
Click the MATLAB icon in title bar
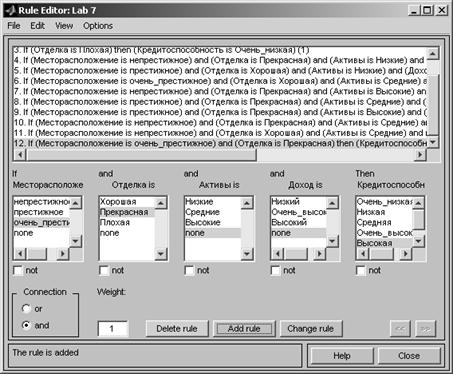tap(10, 10)
